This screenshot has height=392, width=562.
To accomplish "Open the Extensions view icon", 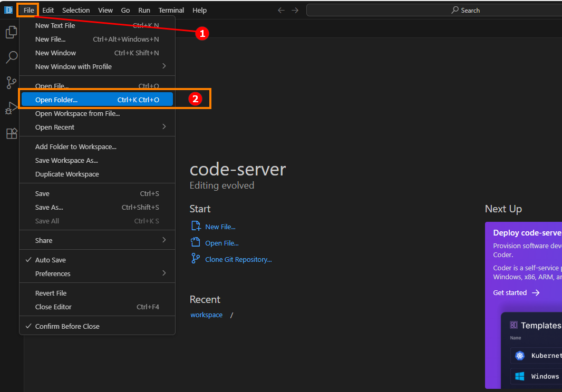I will [11, 133].
